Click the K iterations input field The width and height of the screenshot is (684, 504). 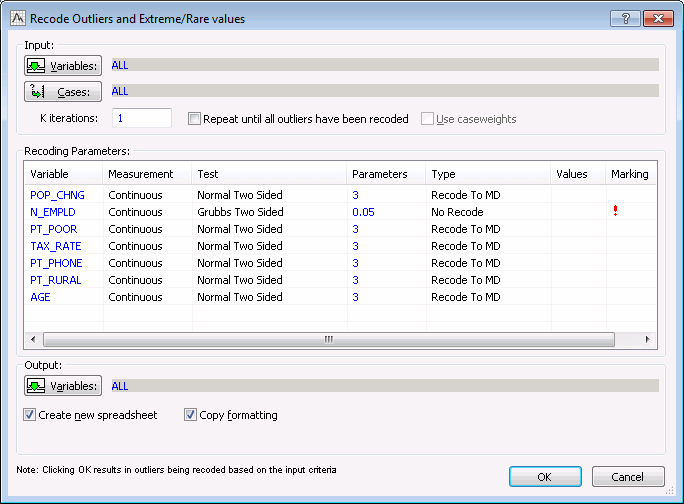click(142, 118)
